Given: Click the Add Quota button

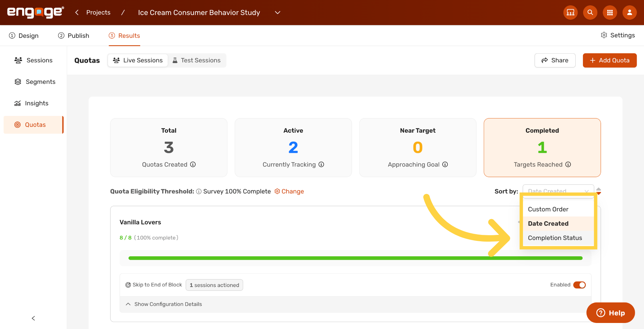Looking at the screenshot, I should tap(609, 60).
